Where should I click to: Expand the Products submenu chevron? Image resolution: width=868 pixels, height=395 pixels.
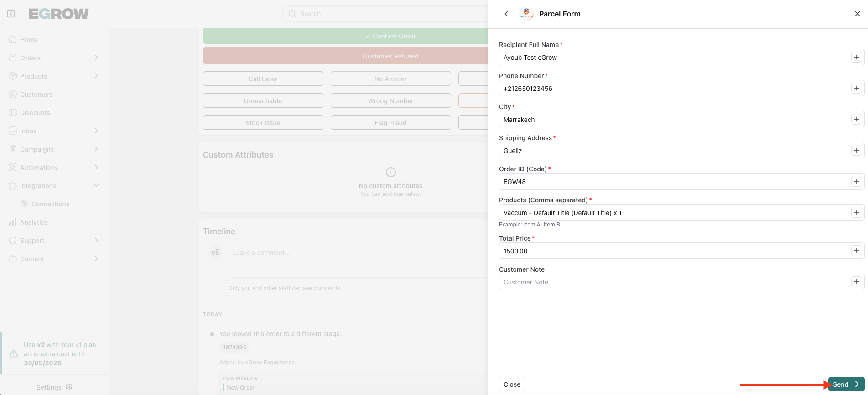coord(96,76)
